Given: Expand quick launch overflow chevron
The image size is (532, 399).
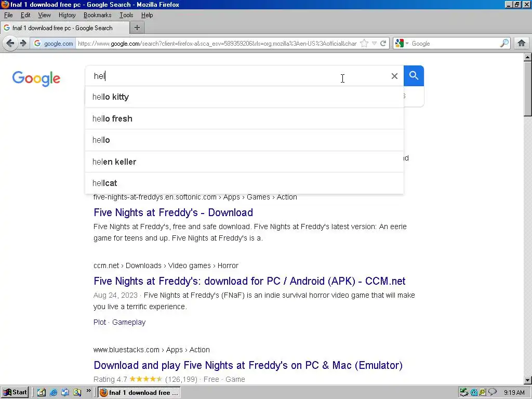Looking at the screenshot, I should coord(88,391).
